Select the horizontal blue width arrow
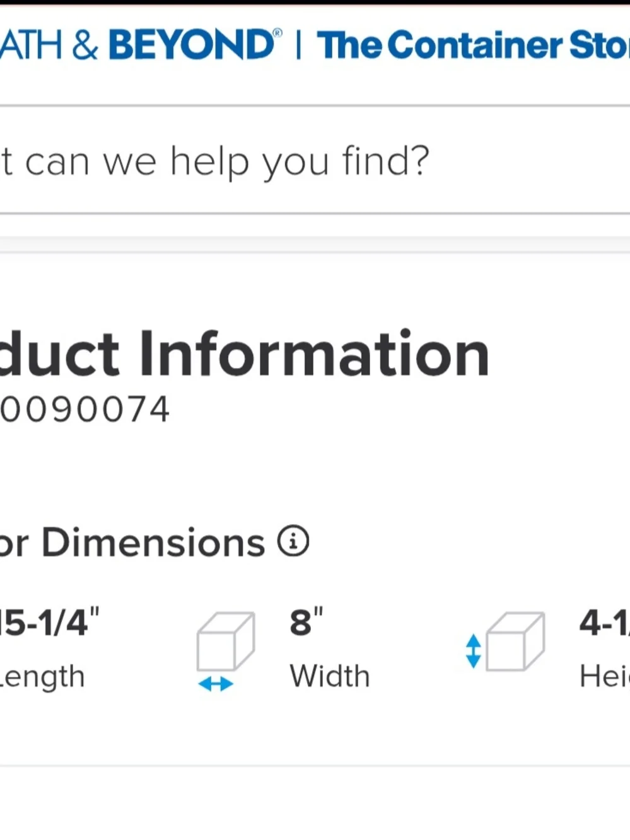The width and height of the screenshot is (630, 840). pyautogui.click(x=216, y=684)
